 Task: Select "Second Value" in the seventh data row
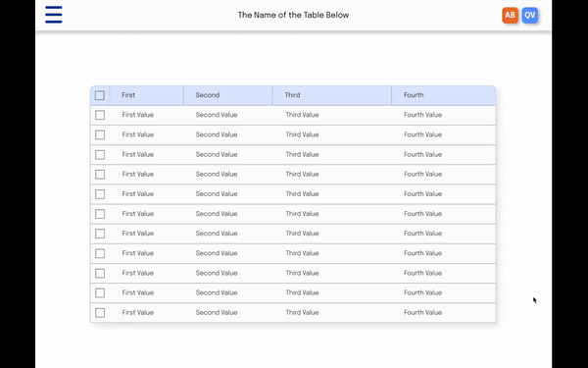point(217,234)
